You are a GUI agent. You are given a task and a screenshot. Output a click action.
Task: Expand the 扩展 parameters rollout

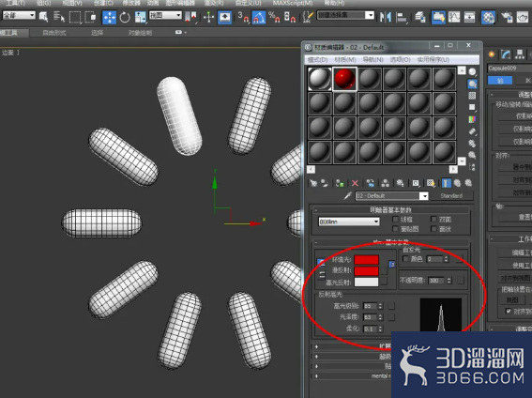coord(352,346)
